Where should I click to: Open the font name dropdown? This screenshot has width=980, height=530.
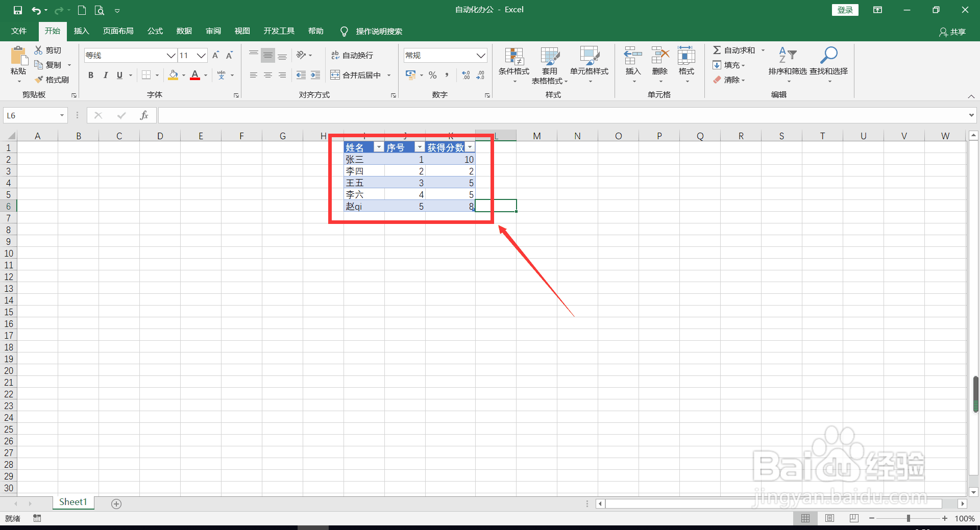point(171,55)
